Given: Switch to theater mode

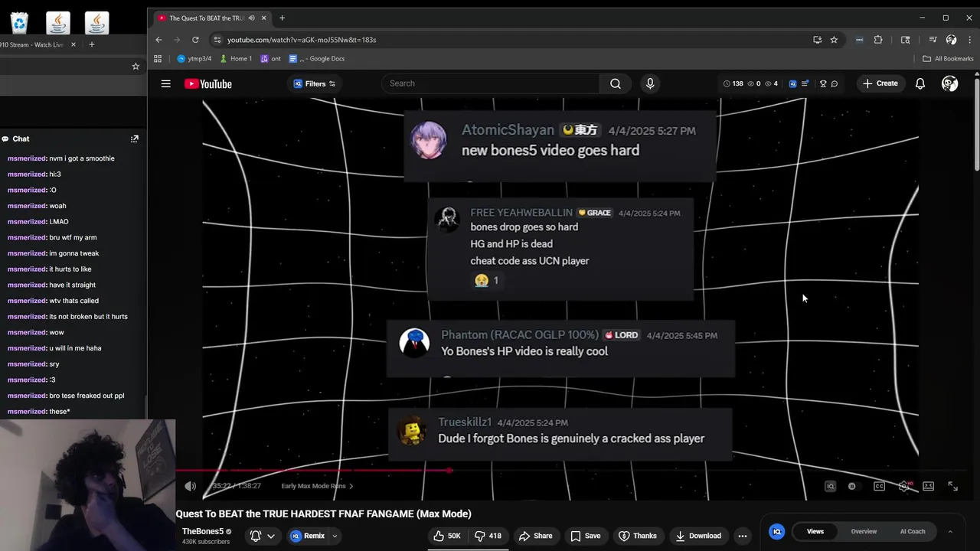Looking at the screenshot, I should (x=928, y=486).
